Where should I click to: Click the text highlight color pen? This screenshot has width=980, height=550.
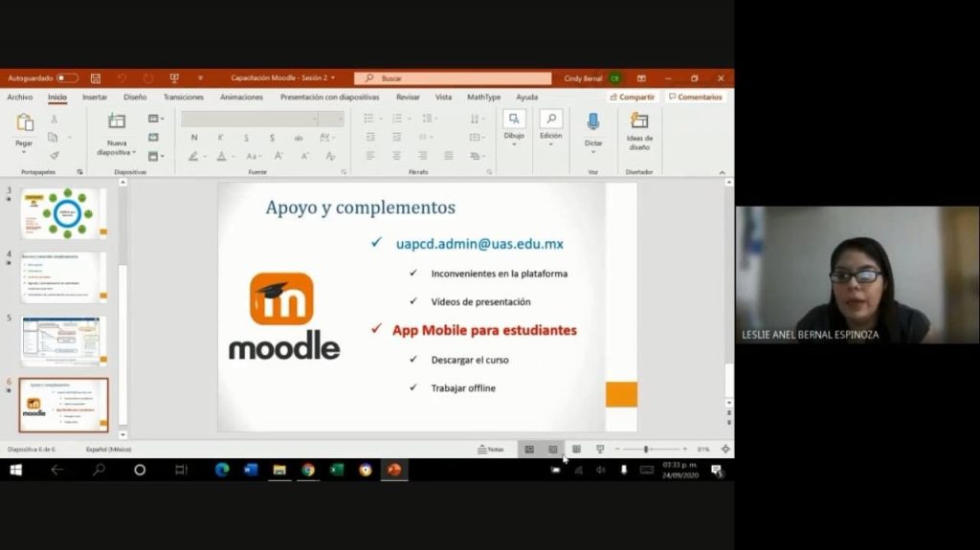click(x=193, y=156)
